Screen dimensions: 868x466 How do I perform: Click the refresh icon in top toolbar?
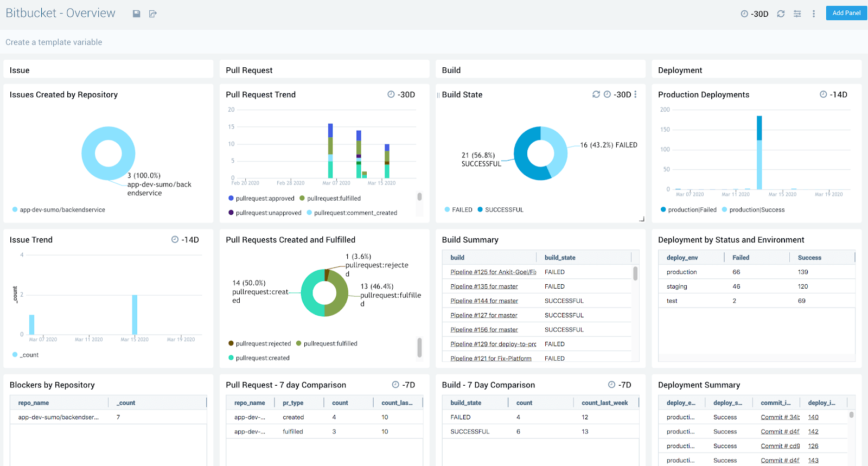[x=781, y=14]
